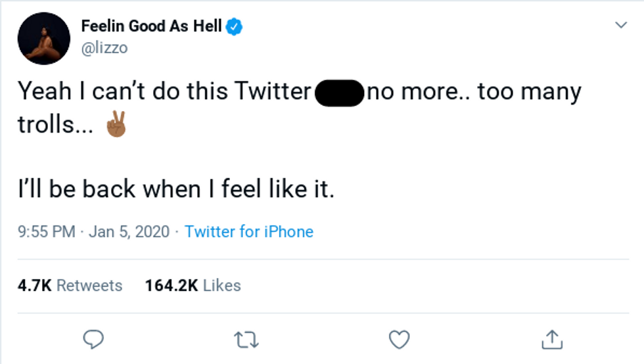The image size is (644, 364).
Task: View the 4.7K Retweets list
Action: tap(70, 286)
